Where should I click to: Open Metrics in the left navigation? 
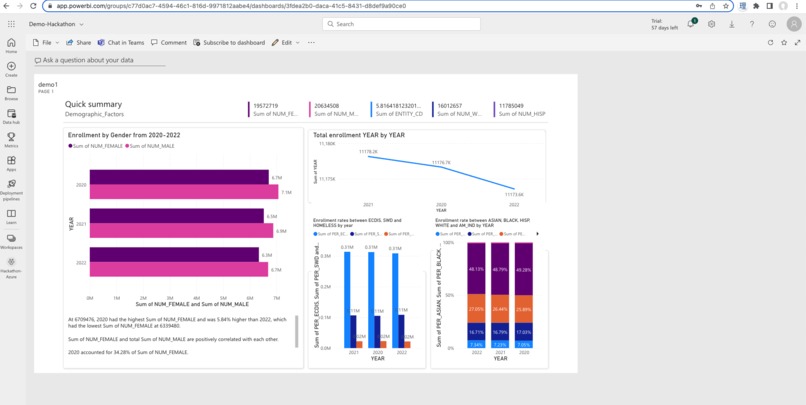(11, 140)
